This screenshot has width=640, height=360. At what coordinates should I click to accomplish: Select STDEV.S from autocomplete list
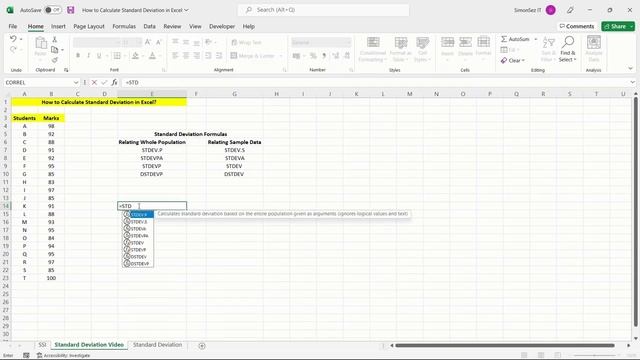coord(138,222)
